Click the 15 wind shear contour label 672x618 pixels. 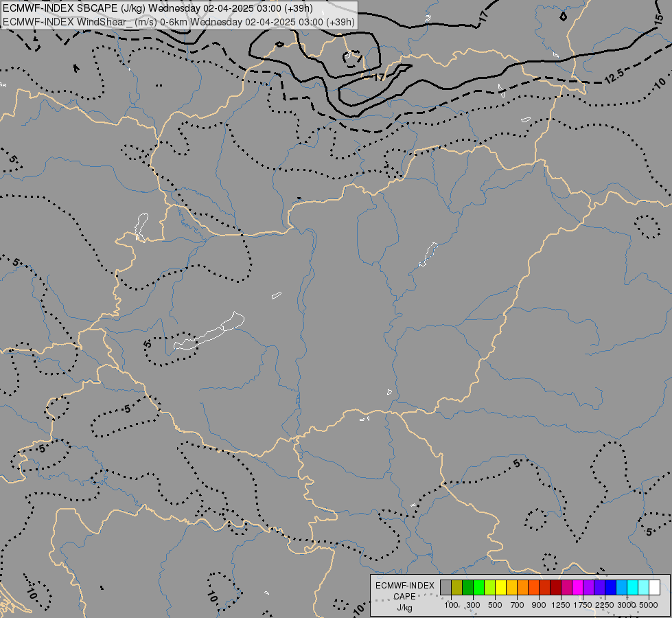pyautogui.click(x=659, y=18)
